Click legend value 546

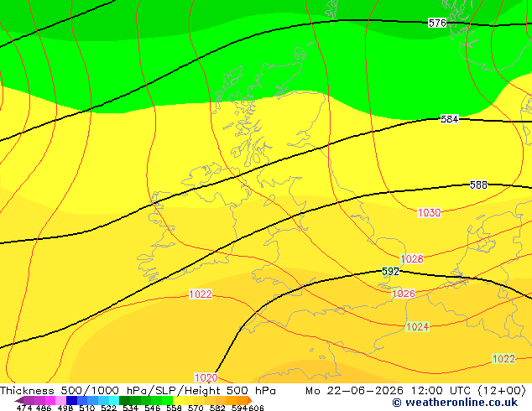[153, 408]
